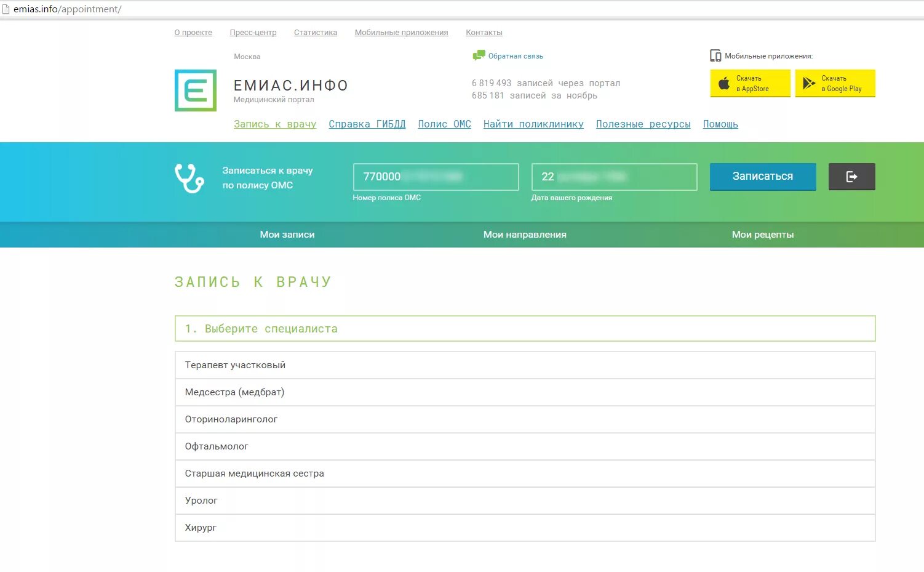This screenshot has width=924, height=572.
Task: Click the 'ЕМИАС.ИНФО' site title
Action: point(291,86)
